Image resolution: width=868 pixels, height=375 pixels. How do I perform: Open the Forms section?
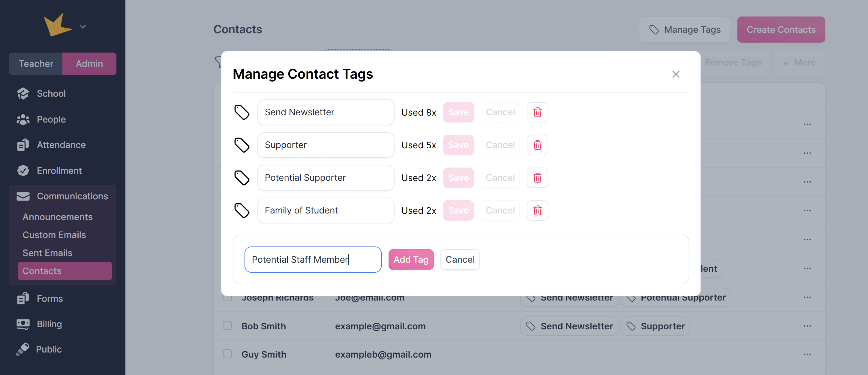[50, 298]
